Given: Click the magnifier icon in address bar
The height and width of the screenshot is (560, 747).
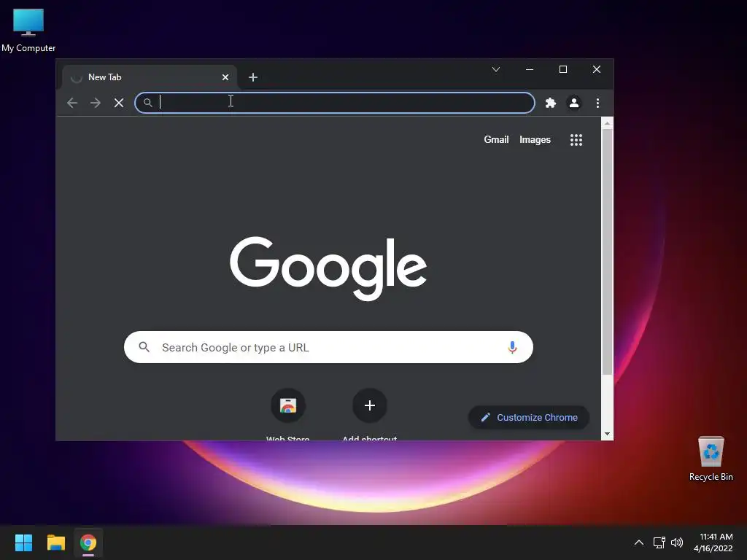Looking at the screenshot, I should (x=147, y=102).
